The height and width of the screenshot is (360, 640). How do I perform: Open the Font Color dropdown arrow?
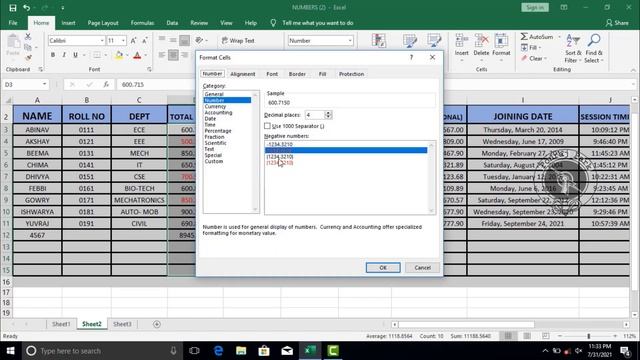pyautogui.click(x=145, y=55)
